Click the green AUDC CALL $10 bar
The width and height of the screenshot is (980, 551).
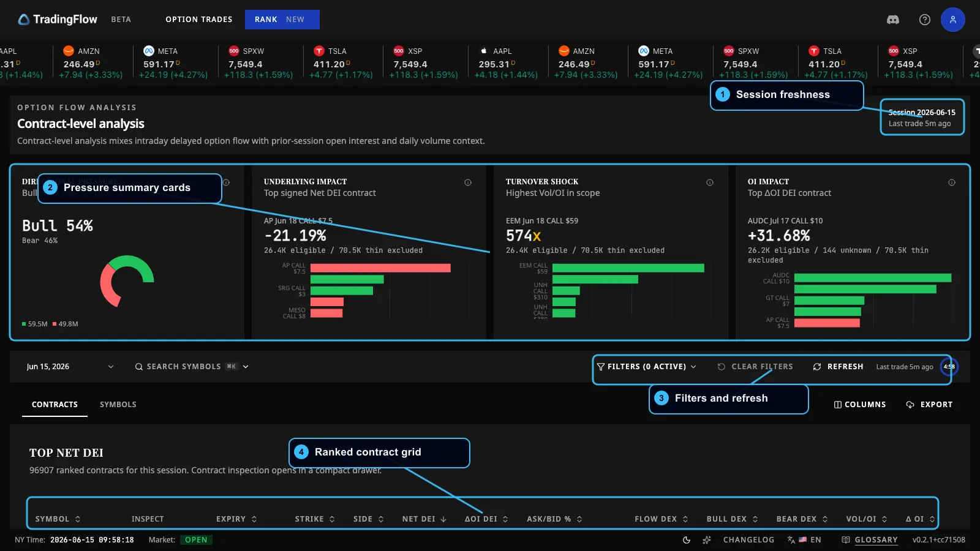873,278
